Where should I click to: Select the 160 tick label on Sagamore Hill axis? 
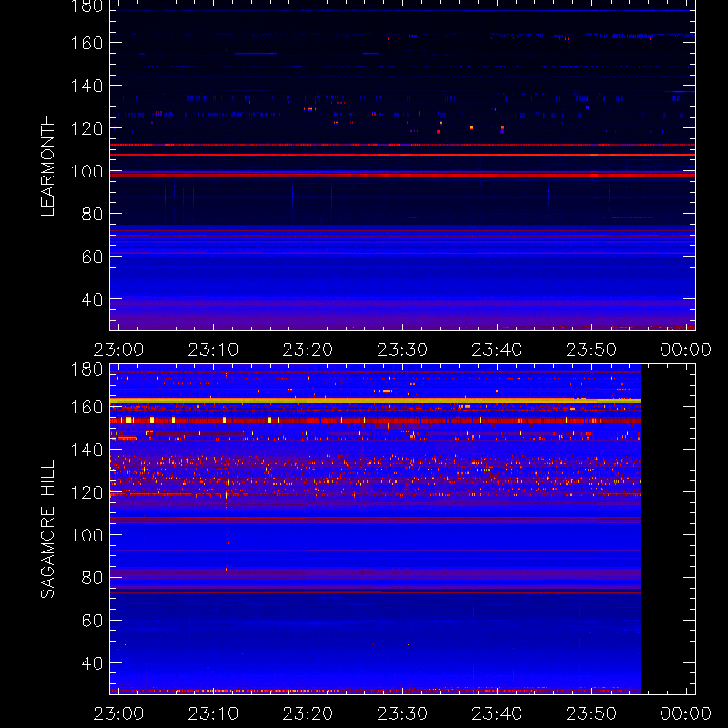(x=86, y=407)
